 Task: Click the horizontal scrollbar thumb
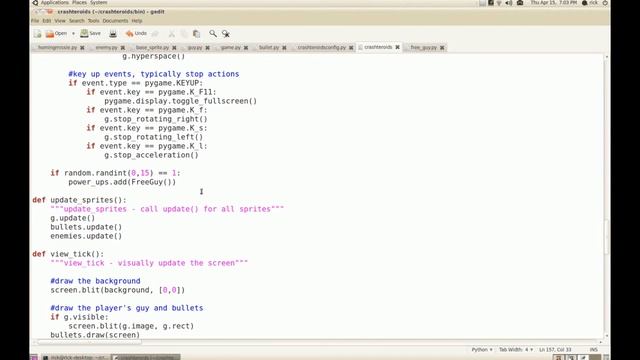point(89,342)
